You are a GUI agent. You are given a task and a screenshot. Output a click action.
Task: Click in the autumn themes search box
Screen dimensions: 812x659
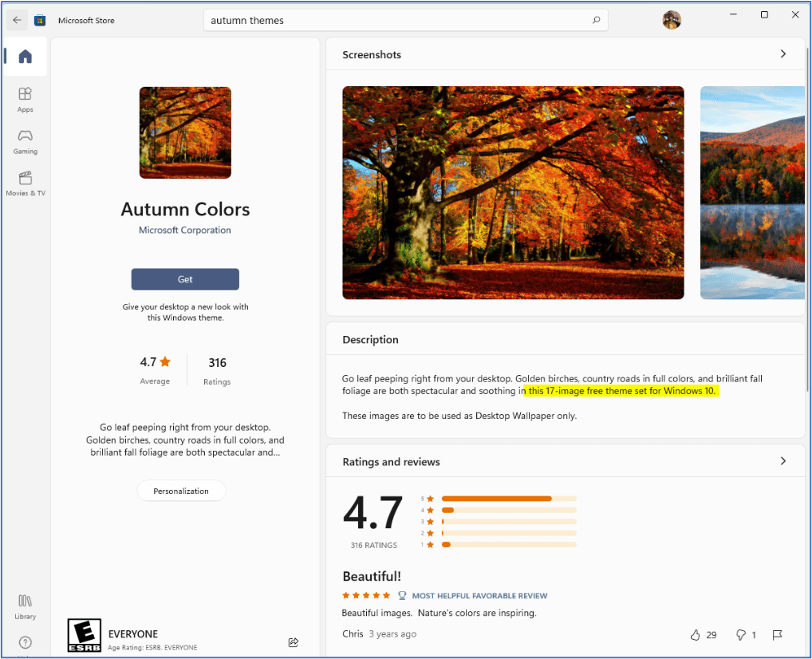[x=391, y=20]
